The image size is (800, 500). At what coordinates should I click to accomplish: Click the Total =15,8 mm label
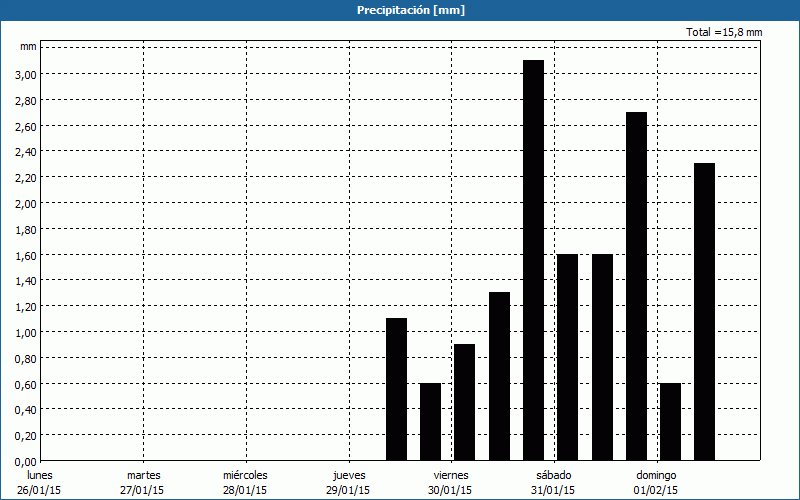724,32
